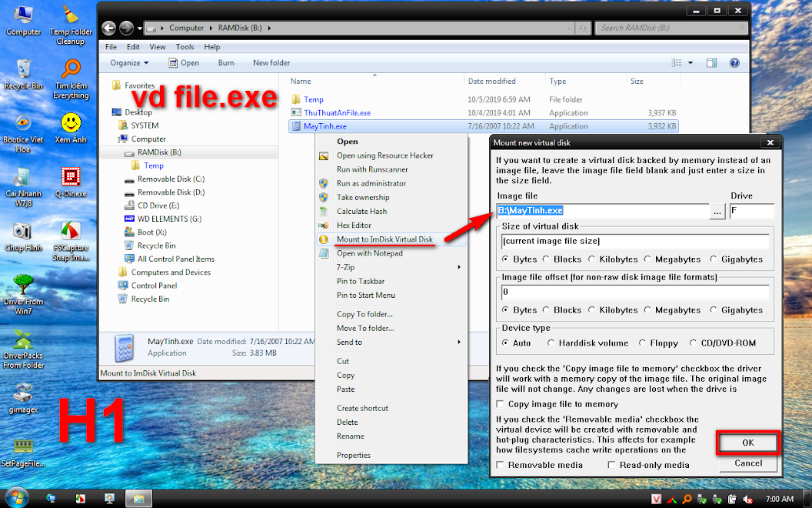Screen dimensions: 812x508
Task: Expand the 7-Zip submenu
Action: (x=401, y=268)
